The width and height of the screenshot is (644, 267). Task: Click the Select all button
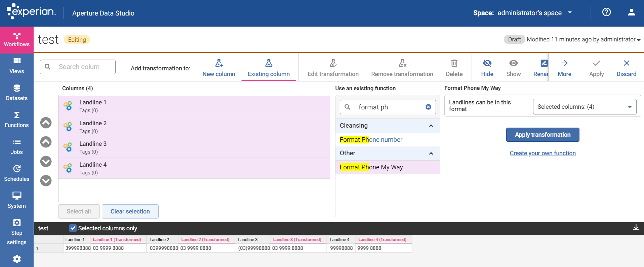(79, 211)
